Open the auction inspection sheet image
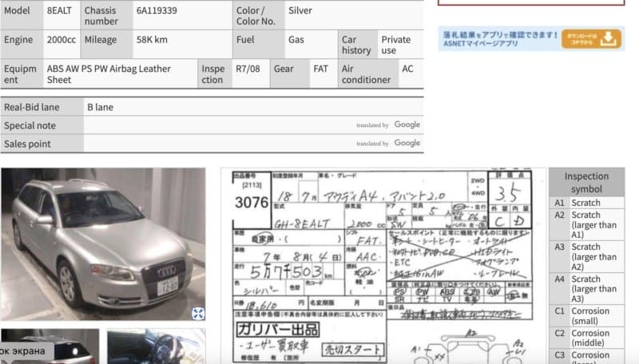 click(383, 266)
